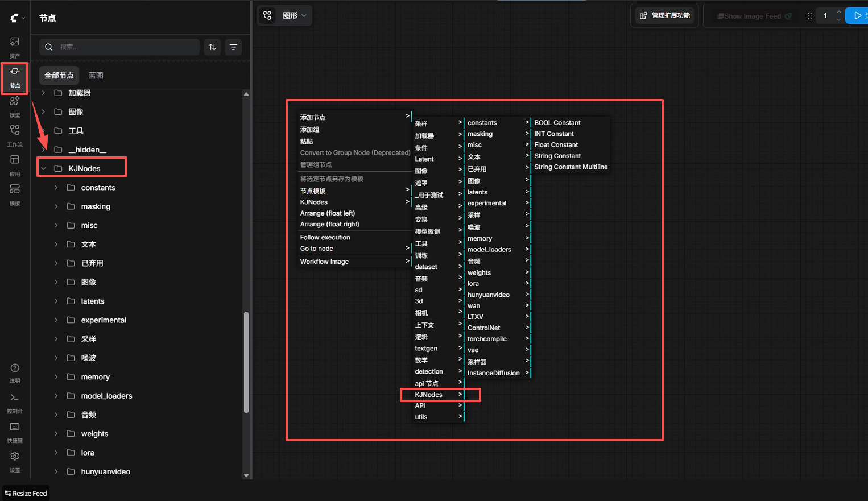Image resolution: width=868 pixels, height=501 pixels.
Task: Click the folder icon of 噪波
Action: (x=71, y=358)
